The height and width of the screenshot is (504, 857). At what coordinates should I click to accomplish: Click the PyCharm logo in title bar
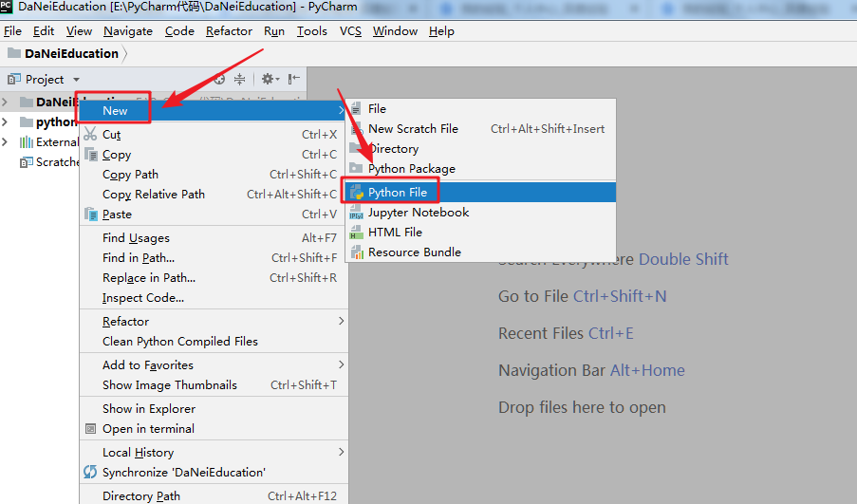(7, 7)
